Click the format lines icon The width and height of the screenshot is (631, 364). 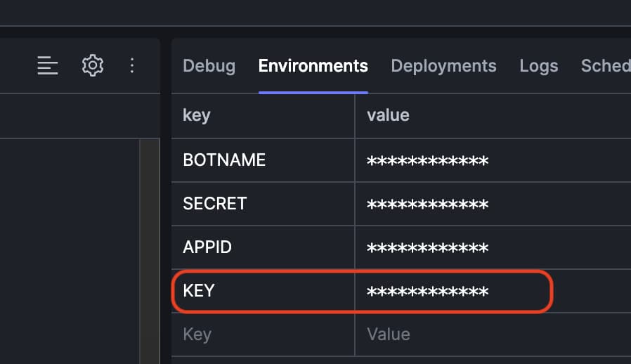point(48,65)
